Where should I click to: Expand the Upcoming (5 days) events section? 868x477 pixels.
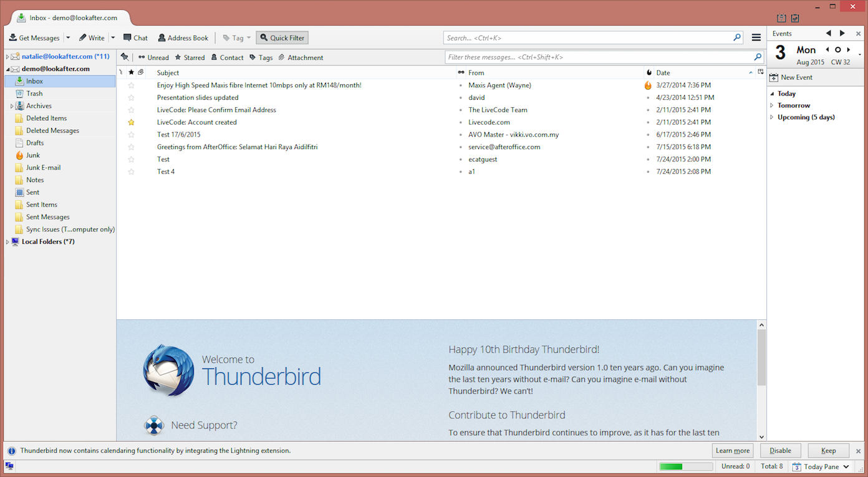tap(771, 117)
